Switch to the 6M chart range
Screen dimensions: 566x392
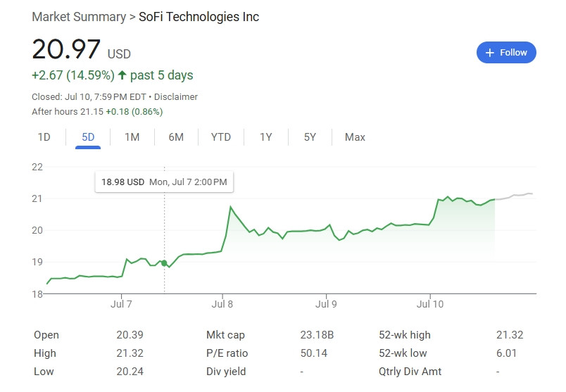click(x=176, y=137)
